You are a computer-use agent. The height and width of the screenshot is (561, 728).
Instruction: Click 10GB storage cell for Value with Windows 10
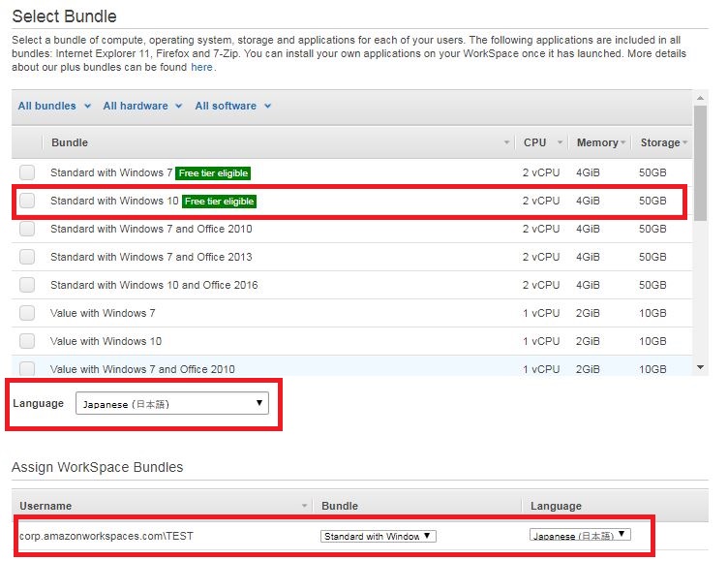[652, 341]
